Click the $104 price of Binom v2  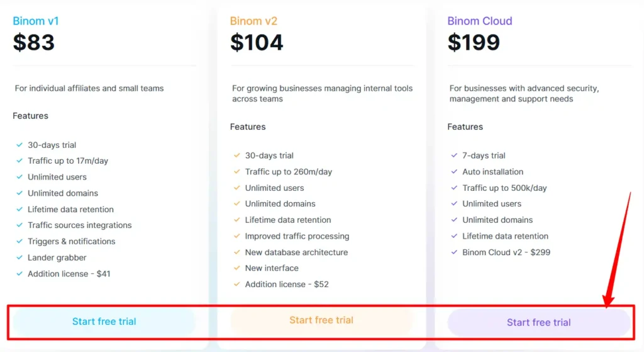(x=257, y=43)
